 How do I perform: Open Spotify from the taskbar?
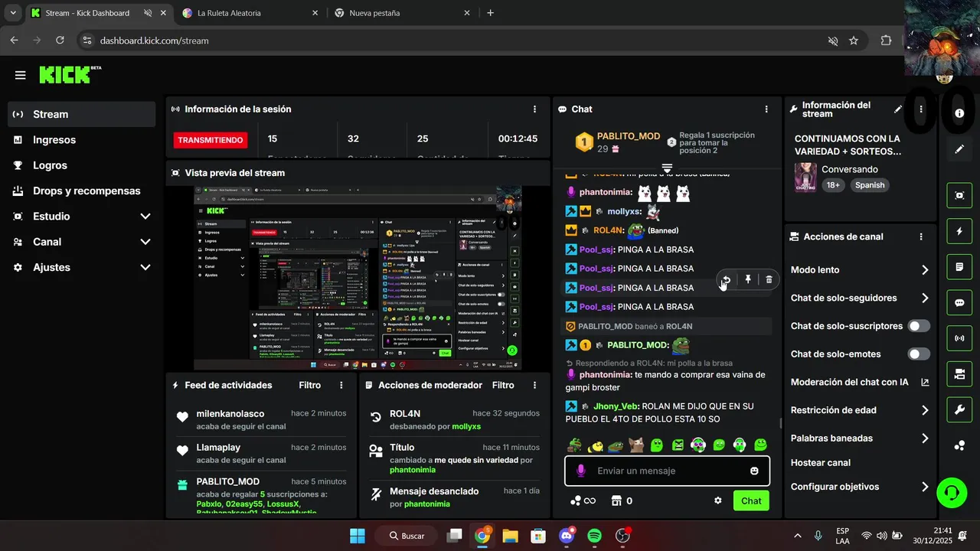[x=594, y=536]
